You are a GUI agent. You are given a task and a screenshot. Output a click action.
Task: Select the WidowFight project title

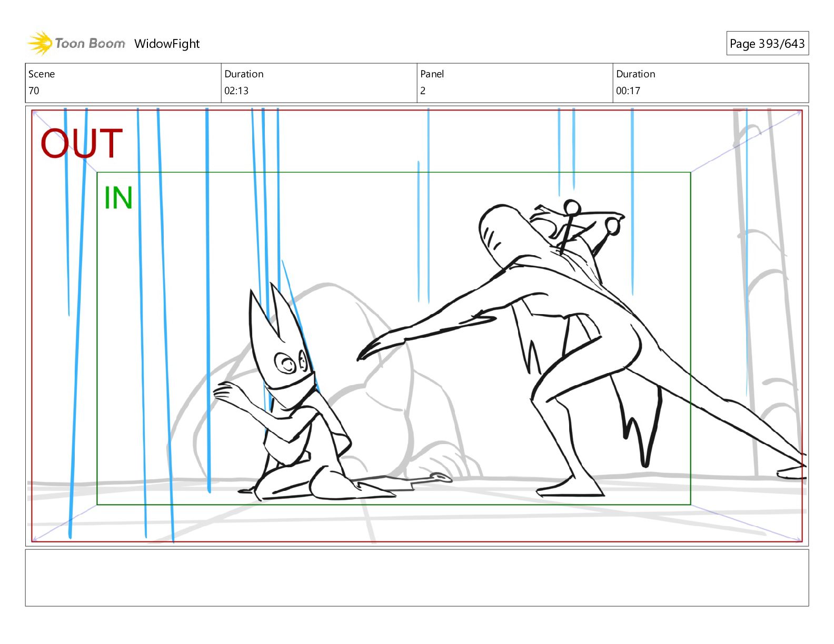167,44
